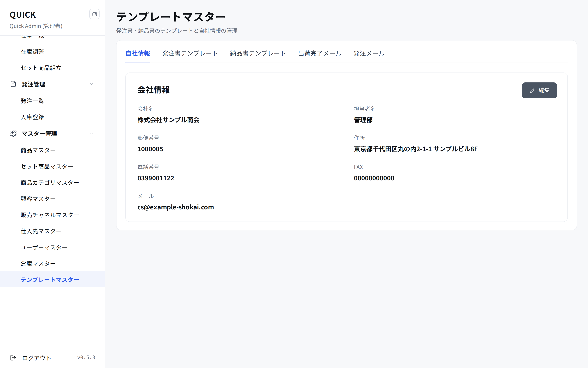
Task: Select テンプレートマスター in the sidebar
Action: click(x=53, y=279)
